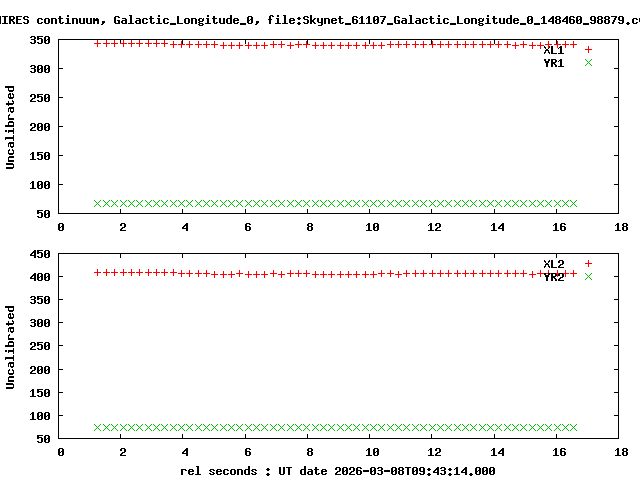This screenshot has height=480, width=640.
Task: Click the 350 tick label on top plot
Action: [x=41, y=39]
